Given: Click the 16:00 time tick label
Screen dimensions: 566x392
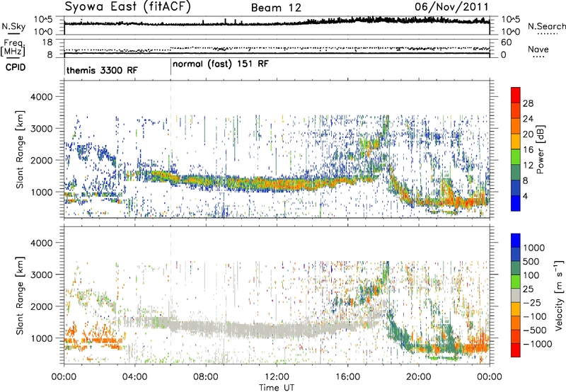Looking at the screenshot, I should coord(347,377).
